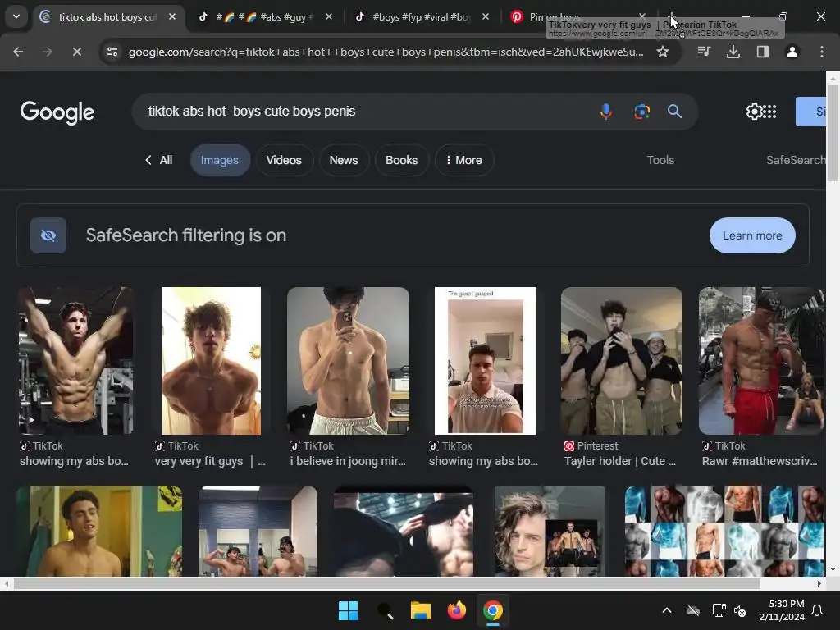840x630 pixels.
Task: Click the SafeSearch crossed-eye icon
Action: pyautogui.click(x=48, y=235)
